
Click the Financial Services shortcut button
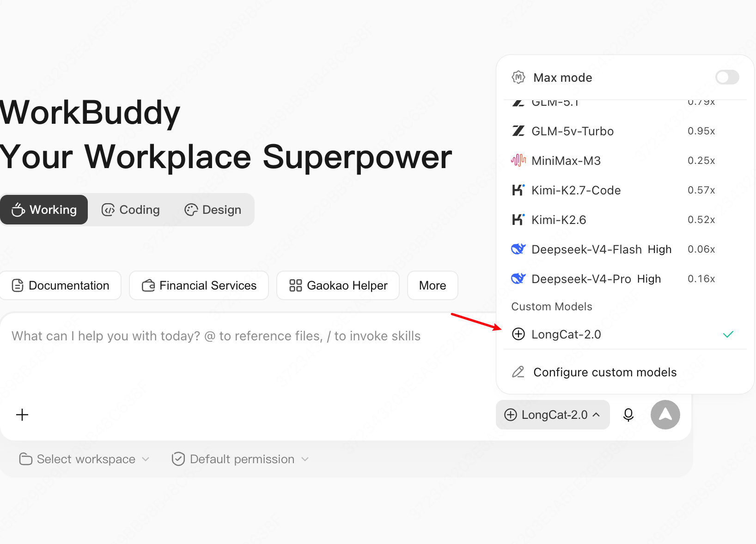pyautogui.click(x=199, y=285)
